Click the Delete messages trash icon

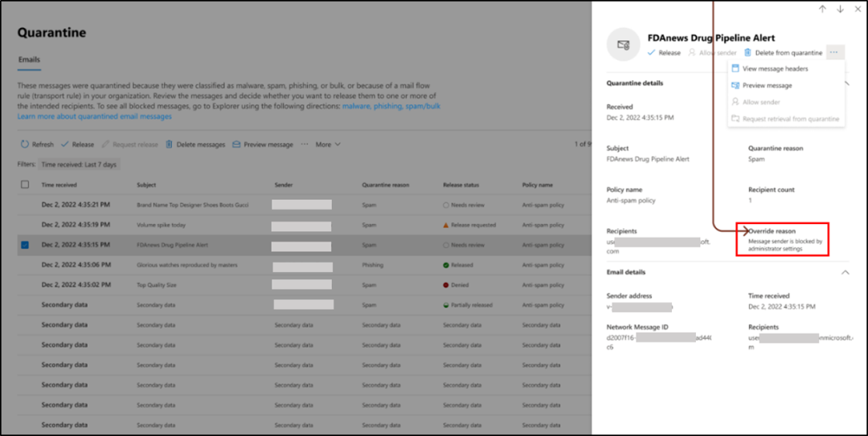point(170,145)
